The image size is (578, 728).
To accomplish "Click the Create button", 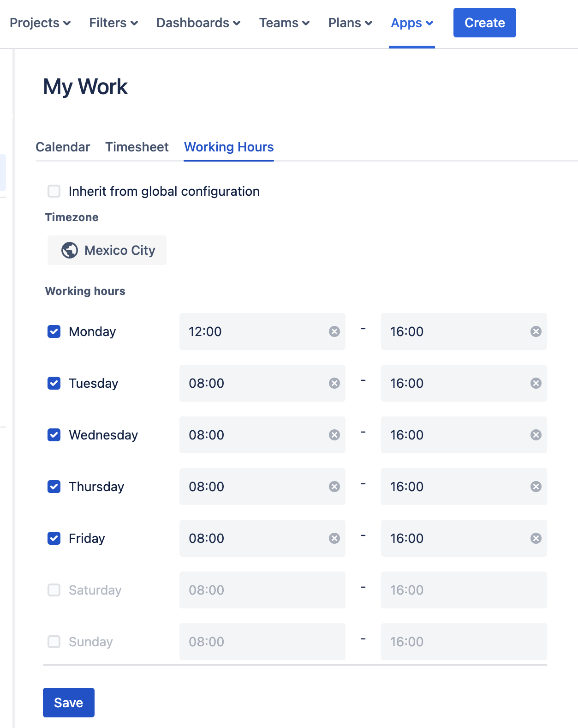I will click(x=484, y=23).
